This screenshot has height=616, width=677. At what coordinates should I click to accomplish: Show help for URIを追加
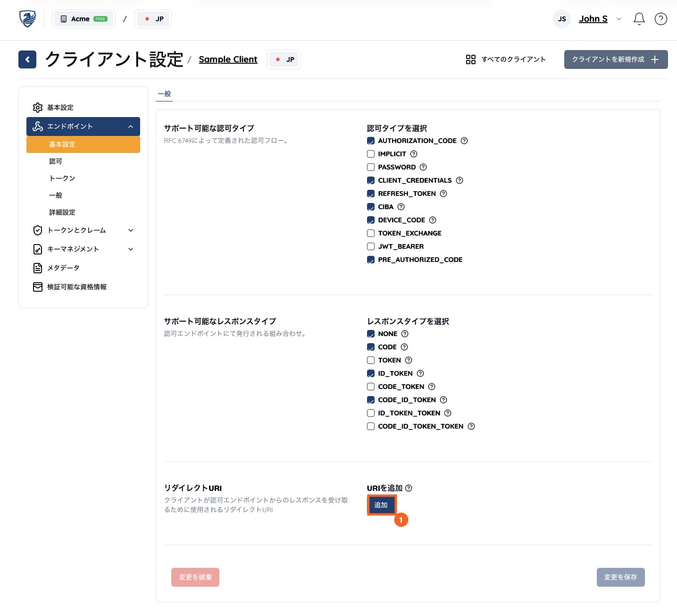coord(409,488)
